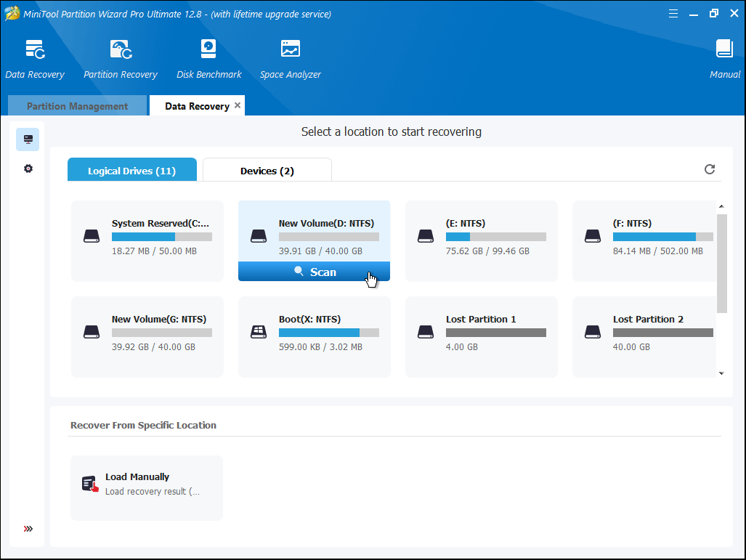Click drive icon of E NTFS
Viewport: 746px width, 560px height.
coord(426,236)
